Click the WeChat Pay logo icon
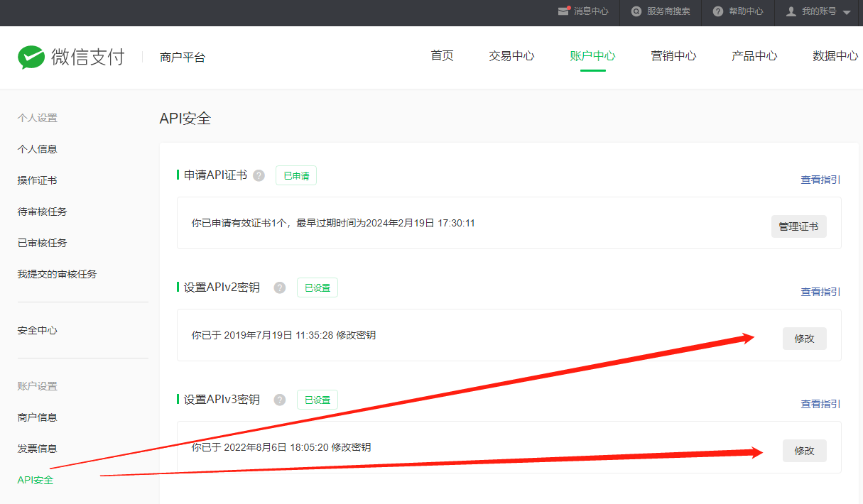The image size is (863, 504). (31, 57)
